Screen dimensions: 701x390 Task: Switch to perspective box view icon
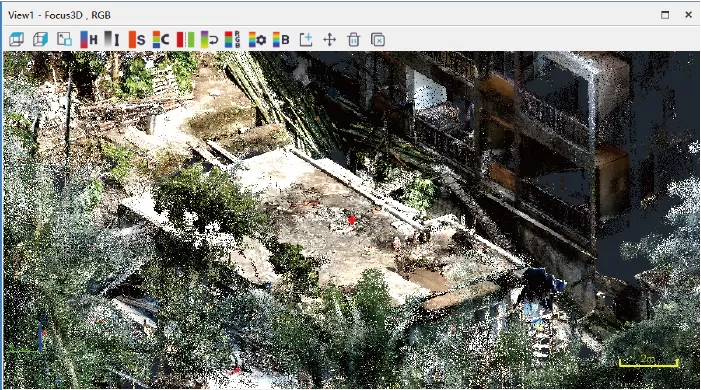(x=17, y=39)
